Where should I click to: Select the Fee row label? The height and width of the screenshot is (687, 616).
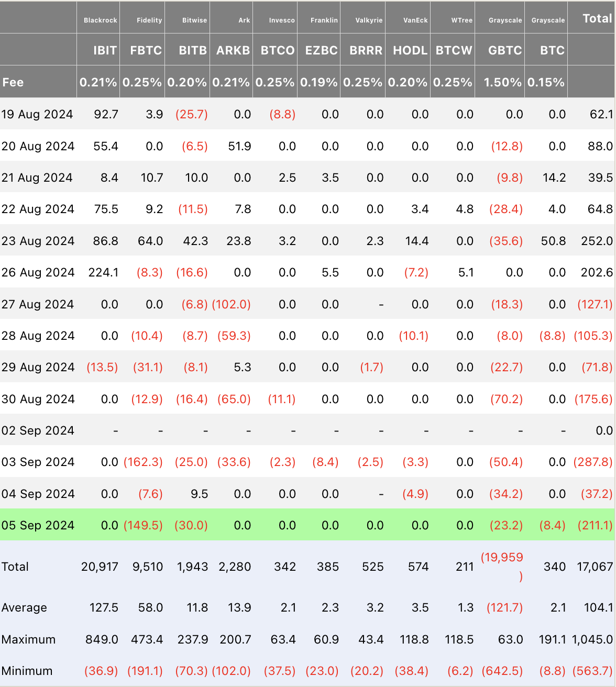click(x=13, y=82)
